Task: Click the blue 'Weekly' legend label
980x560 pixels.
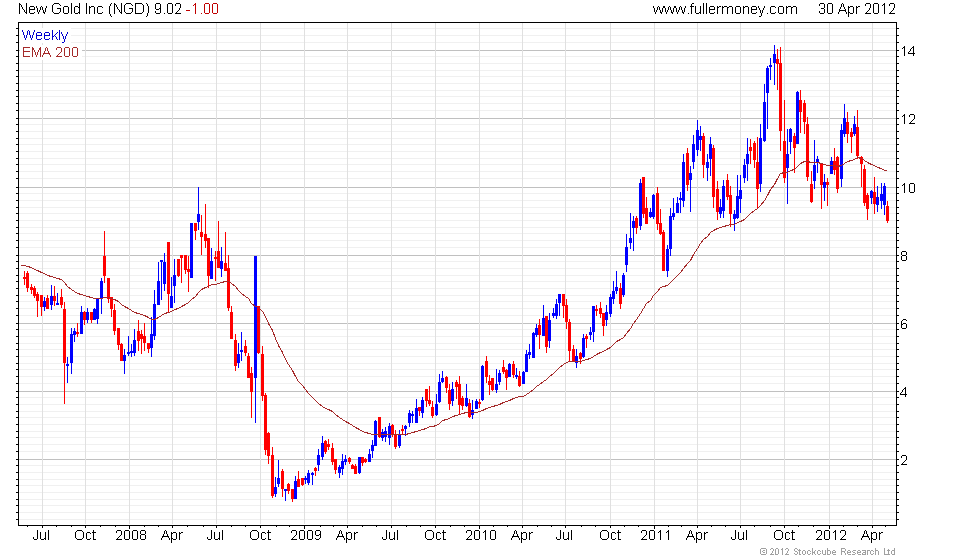Action: coord(45,36)
